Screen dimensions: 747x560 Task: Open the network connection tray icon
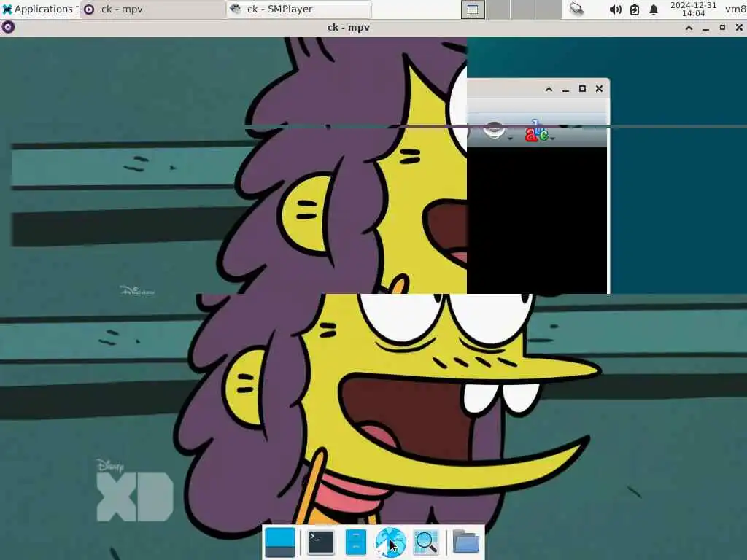[x=576, y=9]
